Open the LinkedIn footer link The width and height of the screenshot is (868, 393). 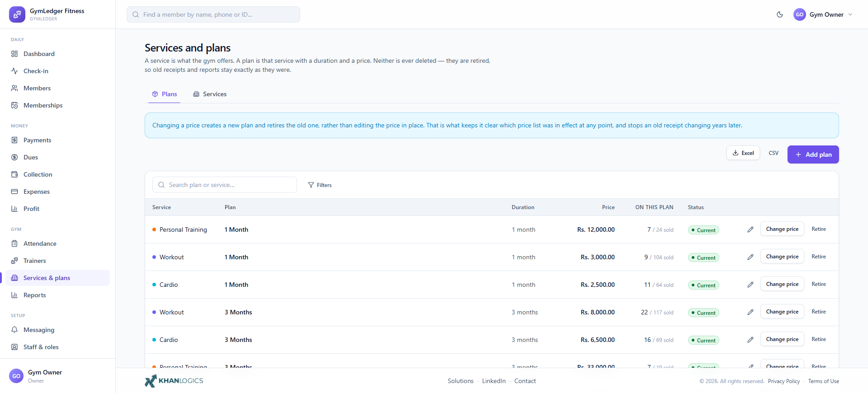[494, 381]
